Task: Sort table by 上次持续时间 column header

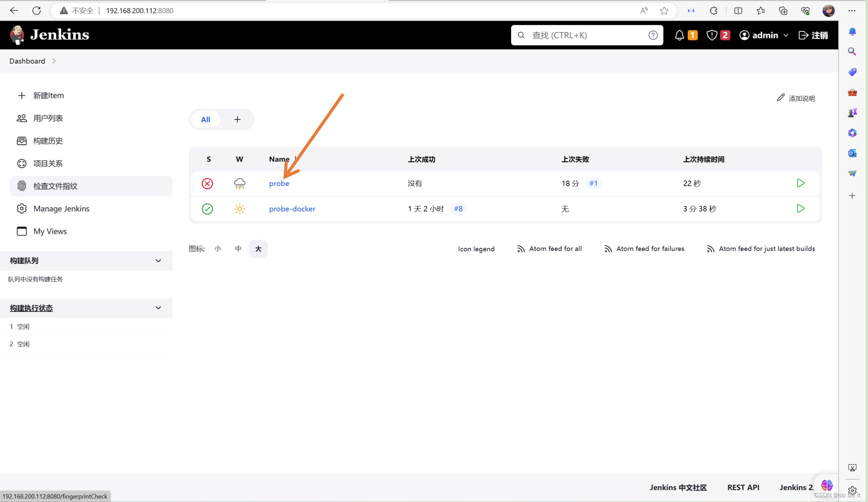Action: [703, 159]
